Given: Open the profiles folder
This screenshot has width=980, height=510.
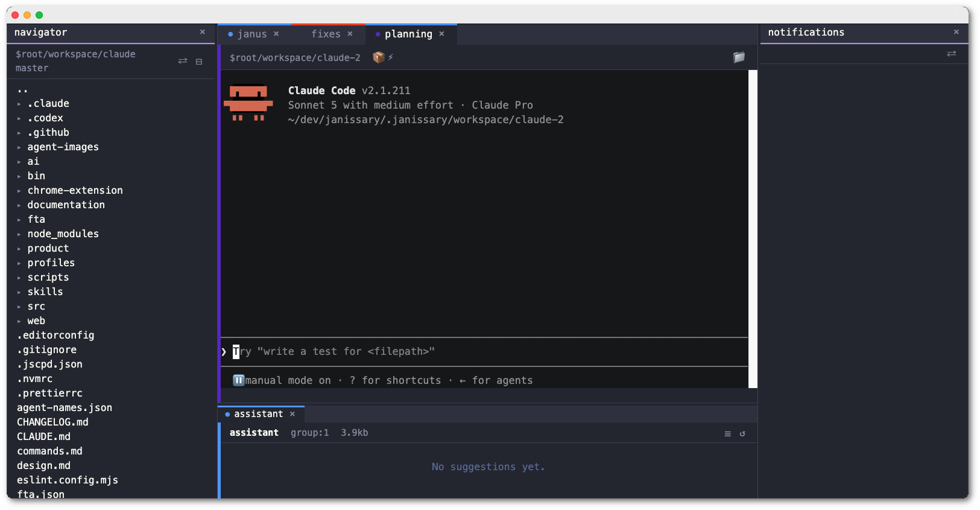Looking at the screenshot, I should tap(51, 263).
